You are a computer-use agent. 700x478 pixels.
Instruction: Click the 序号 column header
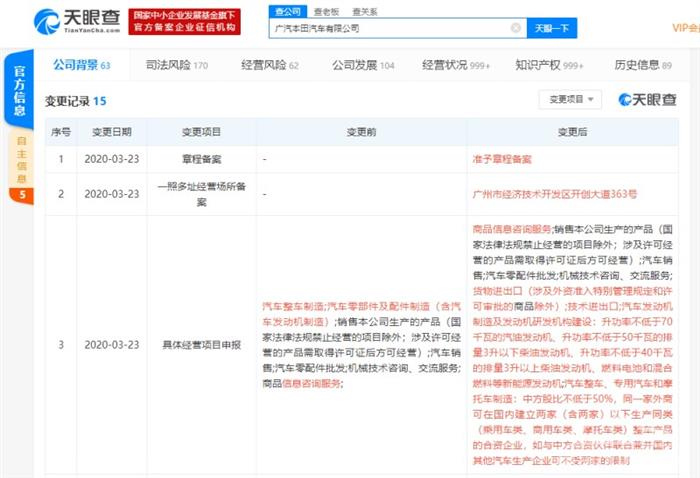pyautogui.click(x=61, y=132)
